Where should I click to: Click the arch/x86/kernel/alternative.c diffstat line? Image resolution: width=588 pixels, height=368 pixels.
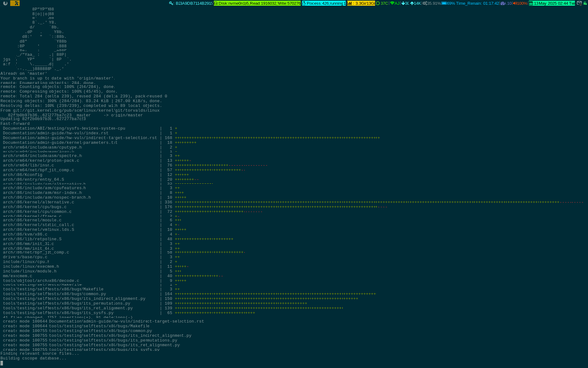pyautogui.click(x=292, y=202)
